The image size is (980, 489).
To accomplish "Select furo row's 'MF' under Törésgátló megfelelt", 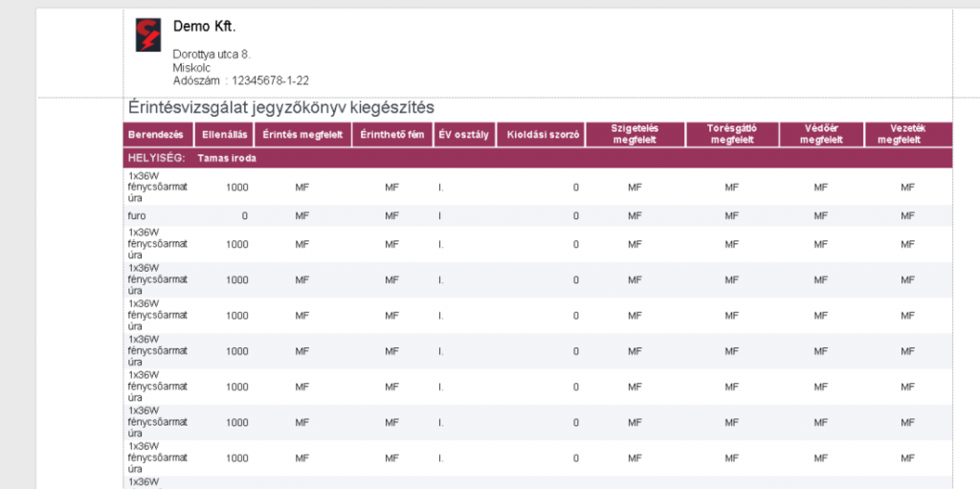I will coord(732,215).
